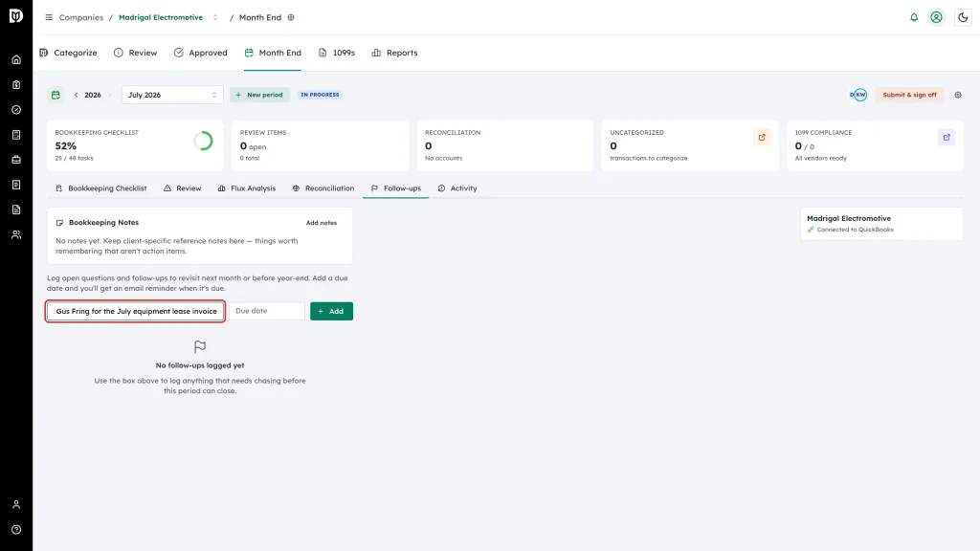Open the Flux Analysis sub-tab

(x=247, y=188)
